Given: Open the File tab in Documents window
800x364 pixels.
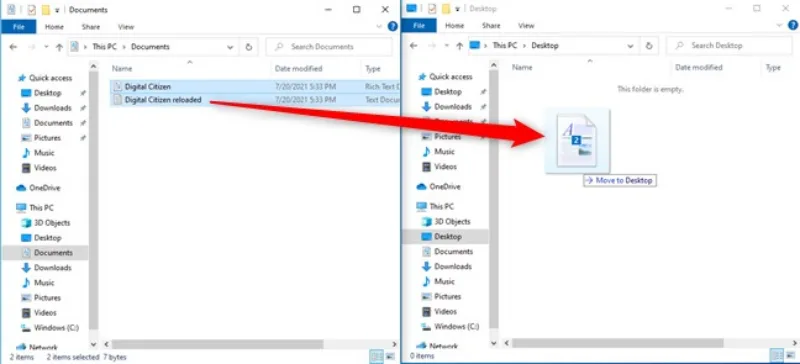Looking at the screenshot, I should click(18, 27).
